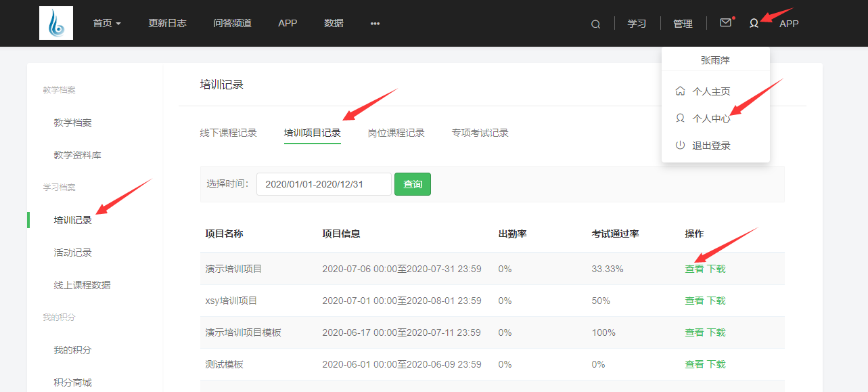This screenshot has width=868, height=392.
Task: Open 活动记录 in left sidebar
Action: point(73,253)
